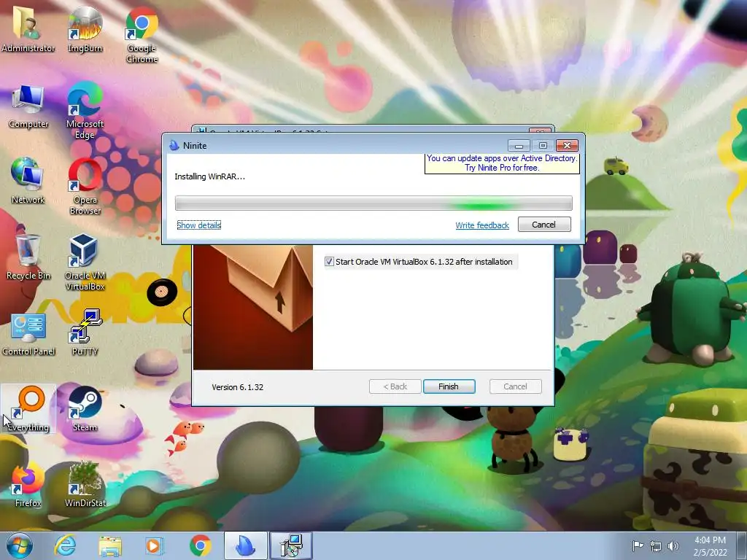Switch to the Ninite taskbar button
The height and width of the screenshot is (560, 747).
(246, 545)
